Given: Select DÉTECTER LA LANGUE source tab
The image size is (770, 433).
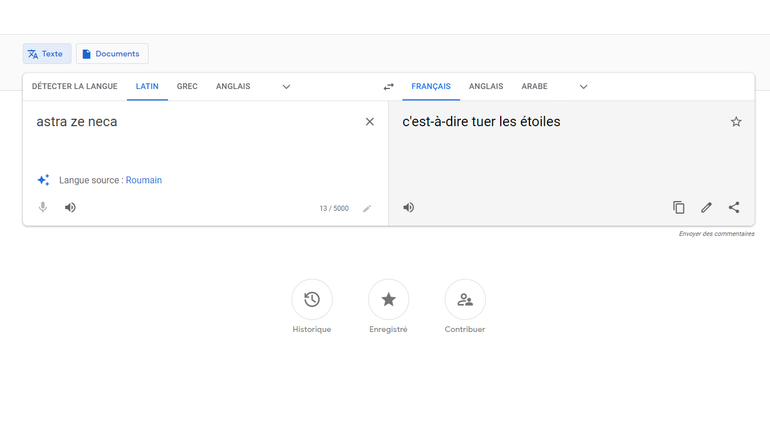Looking at the screenshot, I should [75, 87].
